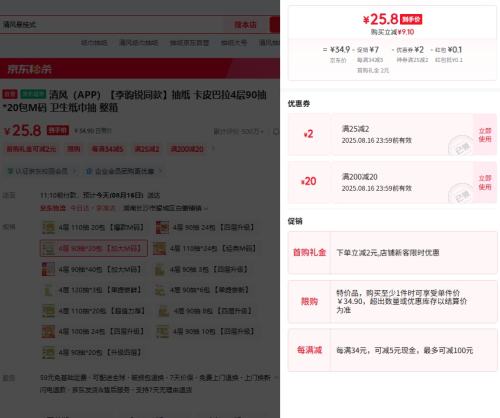This screenshot has height=418, width=500.
Task: Select option 4层 90抽*20包【升级四层】
Action: 92,352
